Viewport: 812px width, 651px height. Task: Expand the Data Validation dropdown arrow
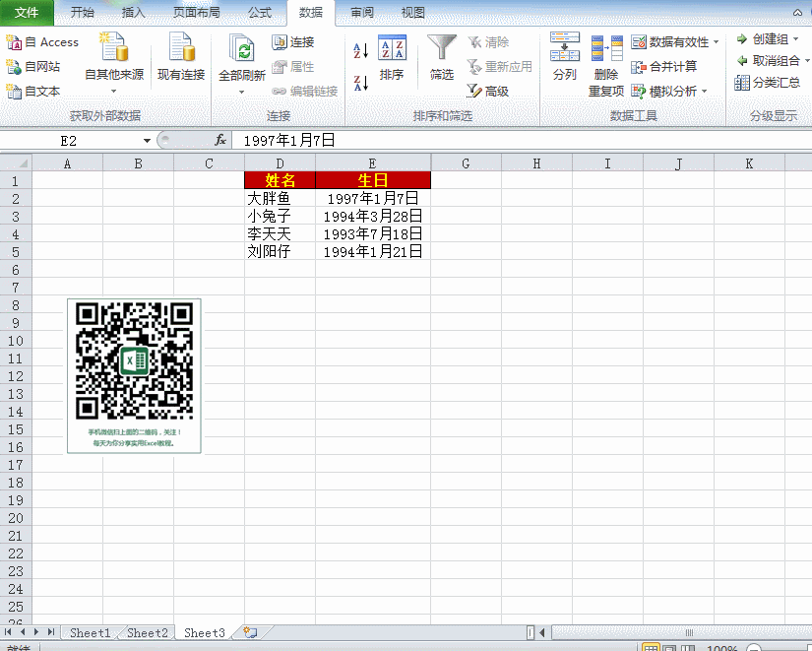pos(716,42)
